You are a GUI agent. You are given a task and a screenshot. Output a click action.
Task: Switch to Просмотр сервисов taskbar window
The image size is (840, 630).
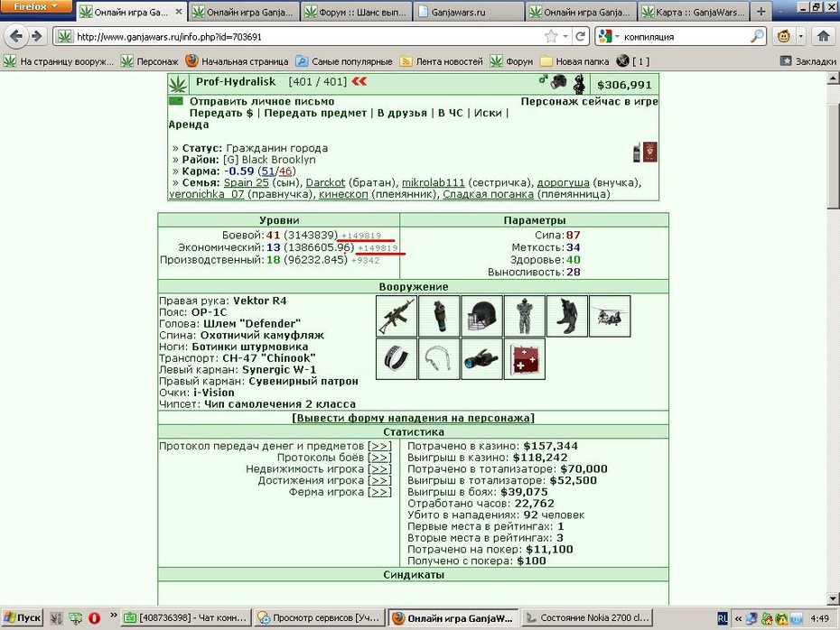pos(319,617)
